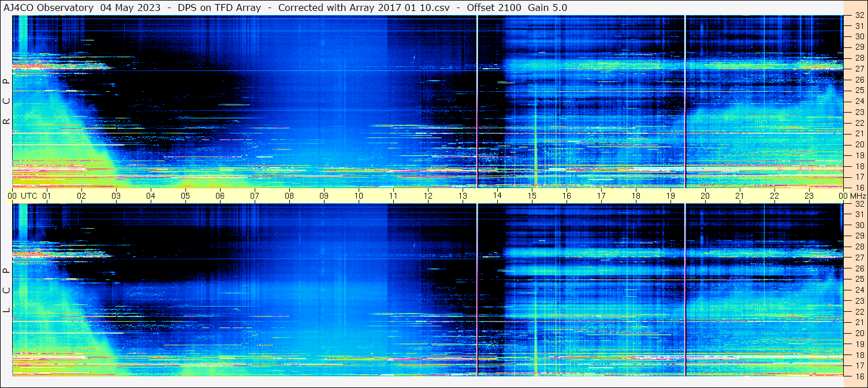Screen dimensions: 868x388
Task: Click the "MHz" label on time axis
Action: pyautogui.click(x=858, y=196)
